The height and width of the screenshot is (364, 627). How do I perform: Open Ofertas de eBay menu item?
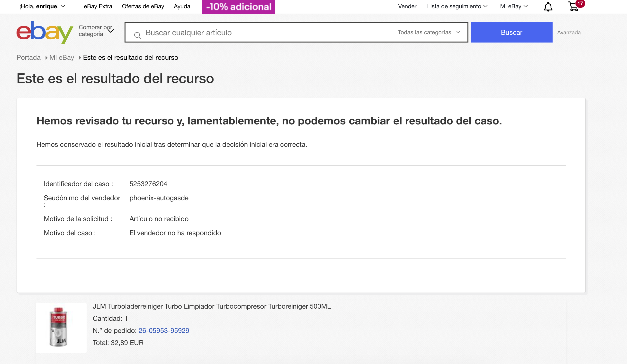143,6
